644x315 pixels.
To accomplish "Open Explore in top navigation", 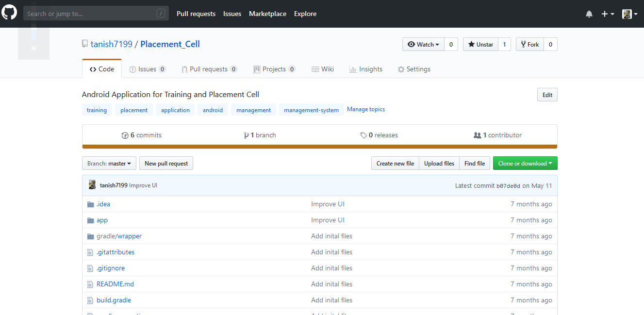I will point(305,14).
